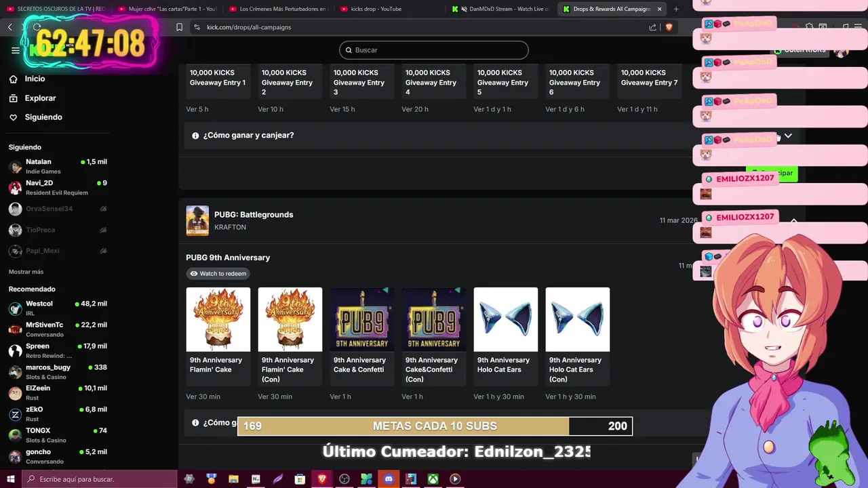Open Windows Start menu
The image size is (868, 488).
coord(10,479)
